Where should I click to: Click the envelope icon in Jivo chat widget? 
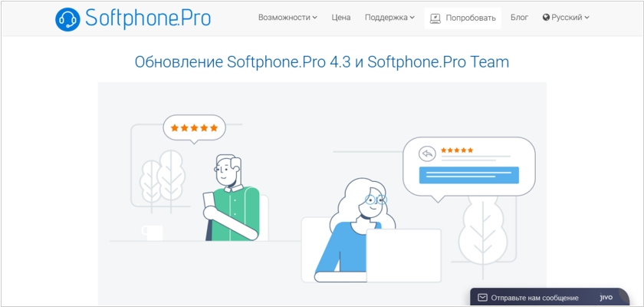click(482, 298)
